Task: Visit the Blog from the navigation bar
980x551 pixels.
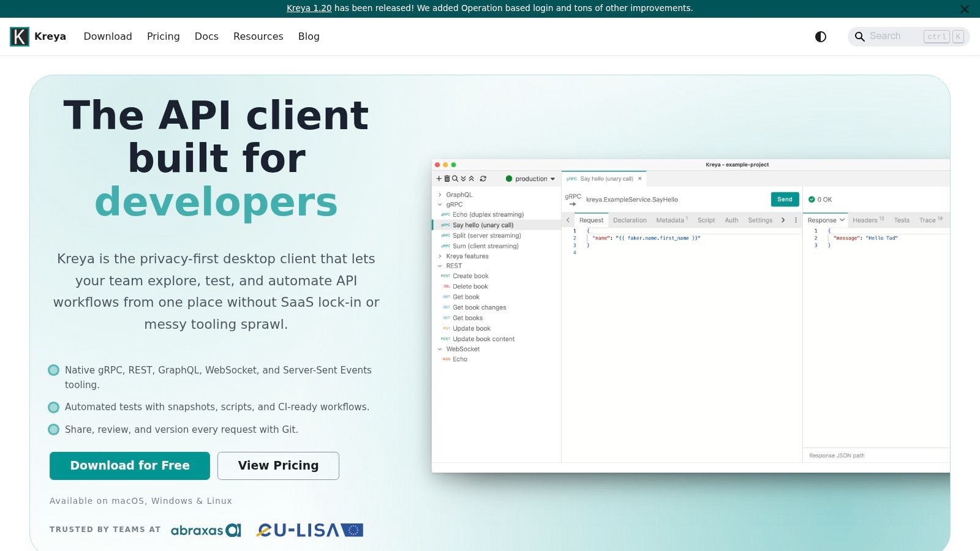Action: (x=309, y=37)
